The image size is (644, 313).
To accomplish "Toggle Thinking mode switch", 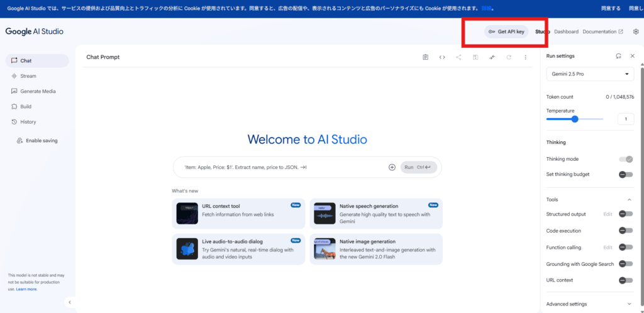I will (x=626, y=159).
